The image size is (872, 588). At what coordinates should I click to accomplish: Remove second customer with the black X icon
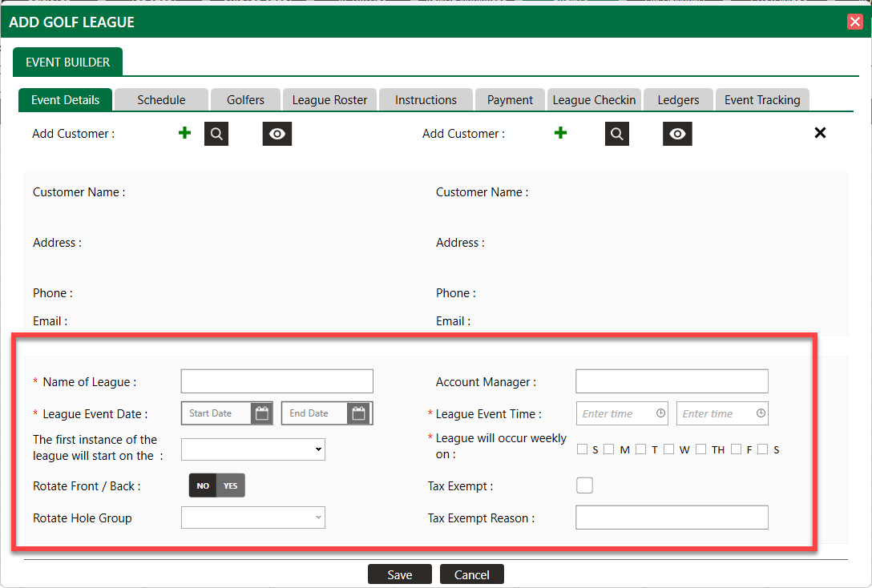(x=820, y=133)
